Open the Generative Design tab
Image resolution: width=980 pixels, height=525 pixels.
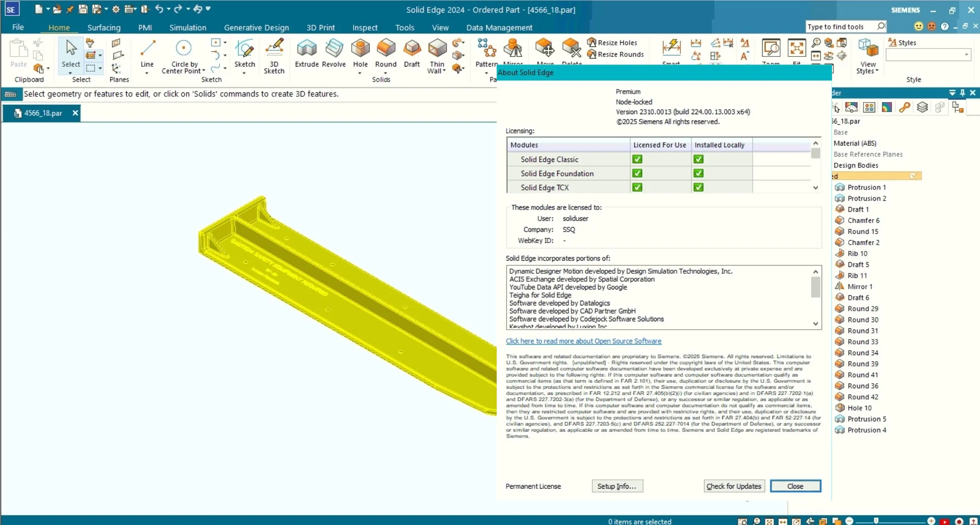point(256,28)
